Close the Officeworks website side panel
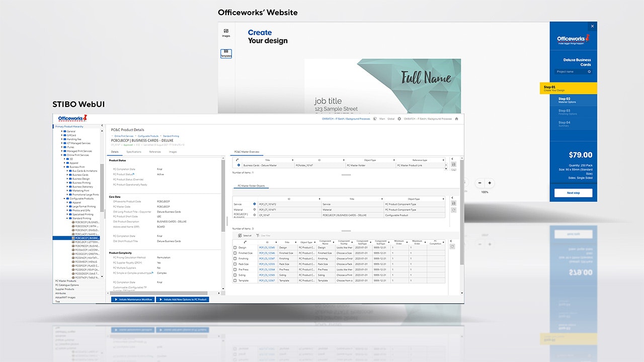This screenshot has width=644, height=362. (x=592, y=26)
